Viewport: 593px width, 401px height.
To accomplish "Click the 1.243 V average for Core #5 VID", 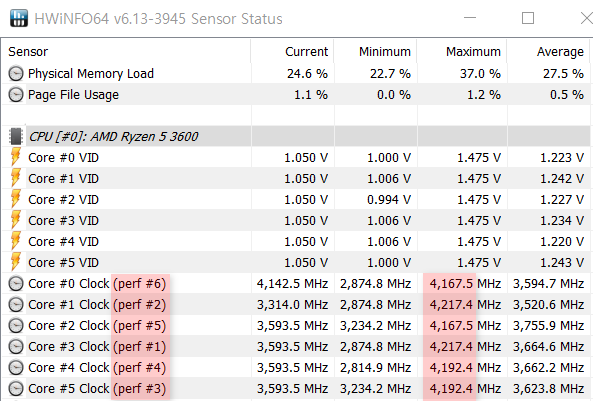I will (562, 263).
